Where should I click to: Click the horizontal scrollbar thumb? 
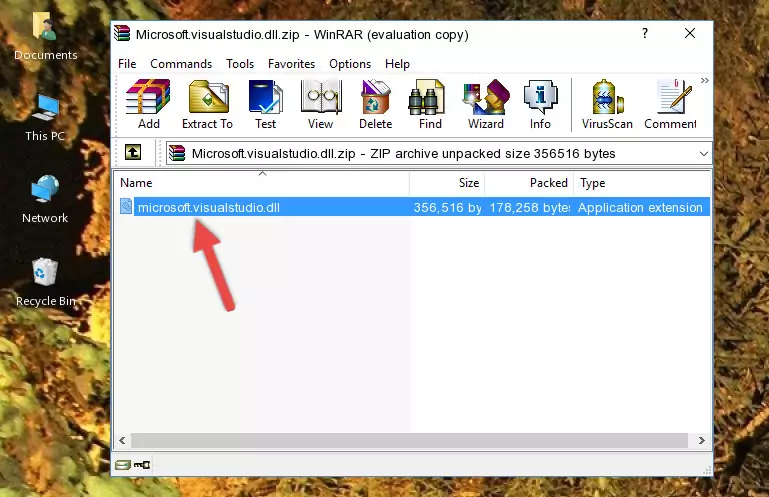(410, 440)
